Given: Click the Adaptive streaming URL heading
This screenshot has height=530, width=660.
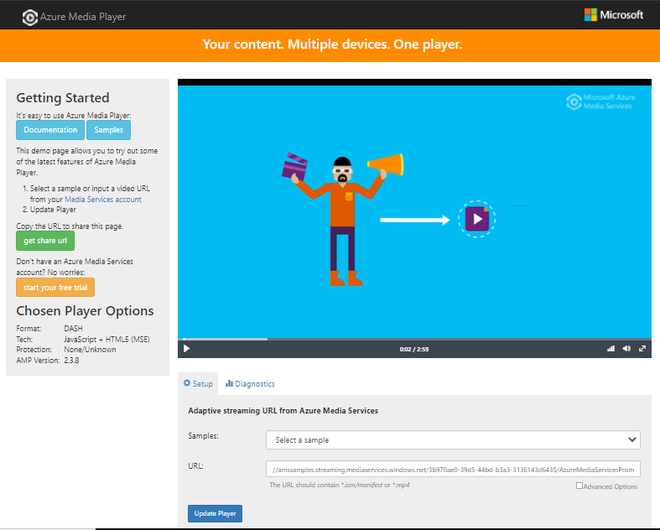Looking at the screenshot, I should [283, 411].
